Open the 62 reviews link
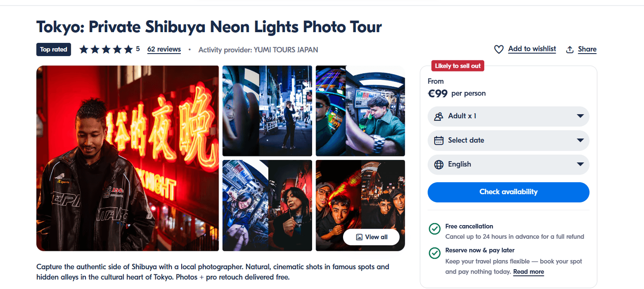 click(164, 49)
